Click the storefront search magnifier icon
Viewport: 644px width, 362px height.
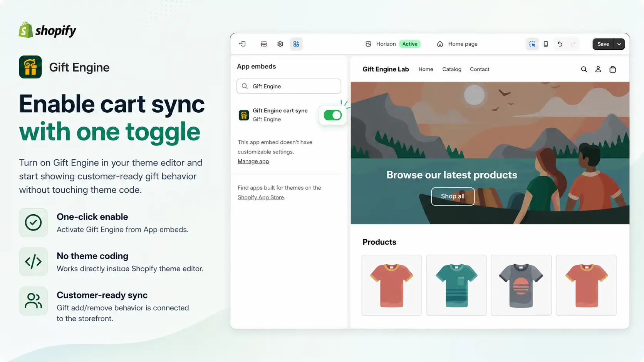click(x=584, y=69)
